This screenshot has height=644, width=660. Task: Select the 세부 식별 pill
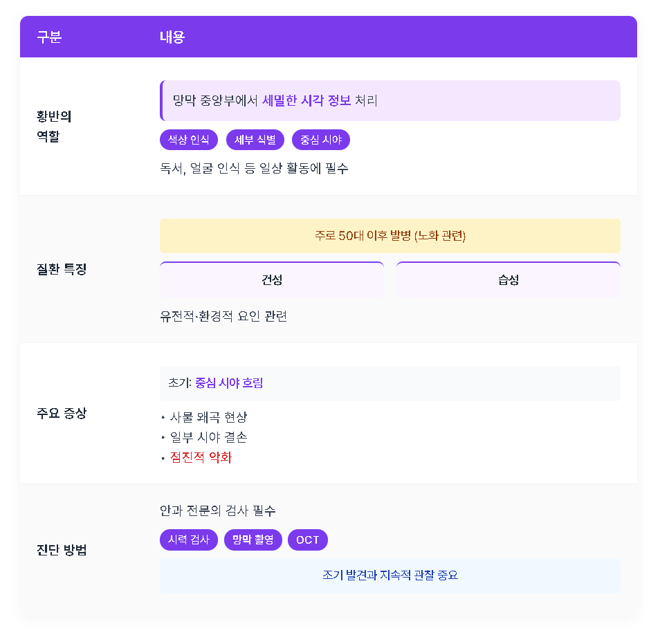tap(255, 140)
